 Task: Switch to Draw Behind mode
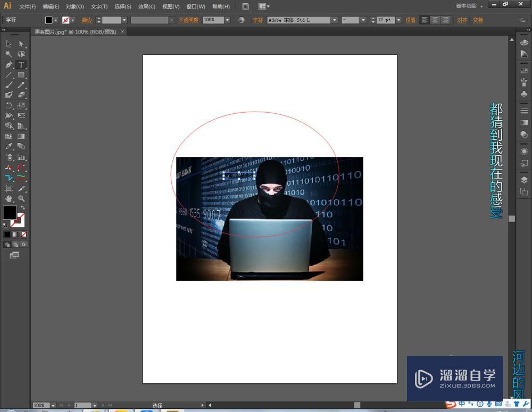(15, 245)
